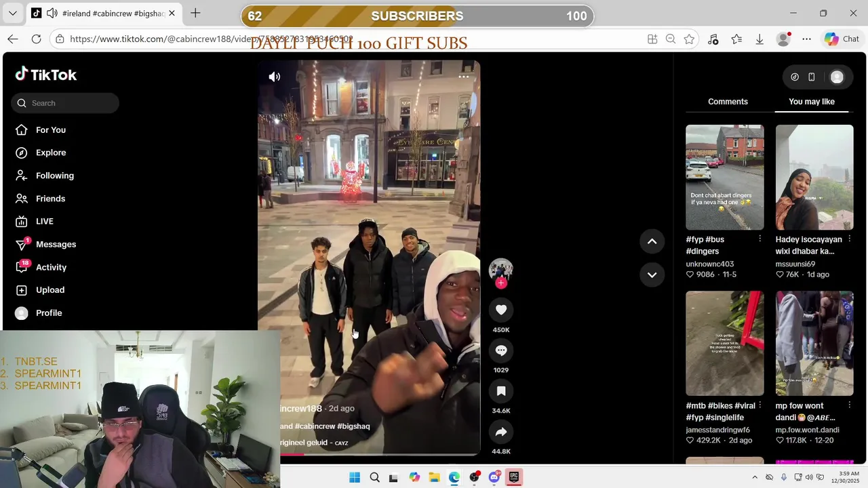The image size is (868, 488).
Task: Open browser profile avatar
Action: pyautogui.click(x=783, y=39)
